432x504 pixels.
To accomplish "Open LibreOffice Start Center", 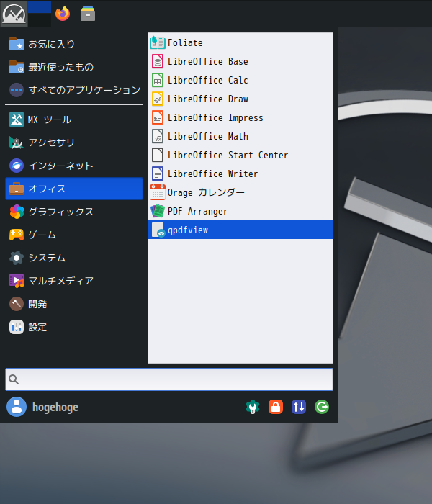I will click(240, 155).
